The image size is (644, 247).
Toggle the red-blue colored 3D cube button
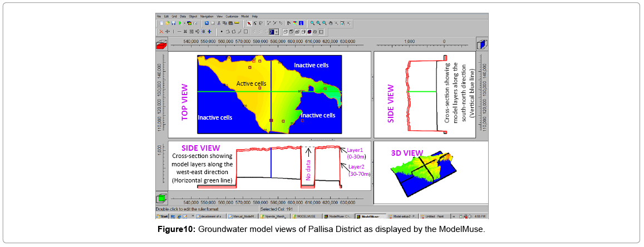(x=309, y=32)
